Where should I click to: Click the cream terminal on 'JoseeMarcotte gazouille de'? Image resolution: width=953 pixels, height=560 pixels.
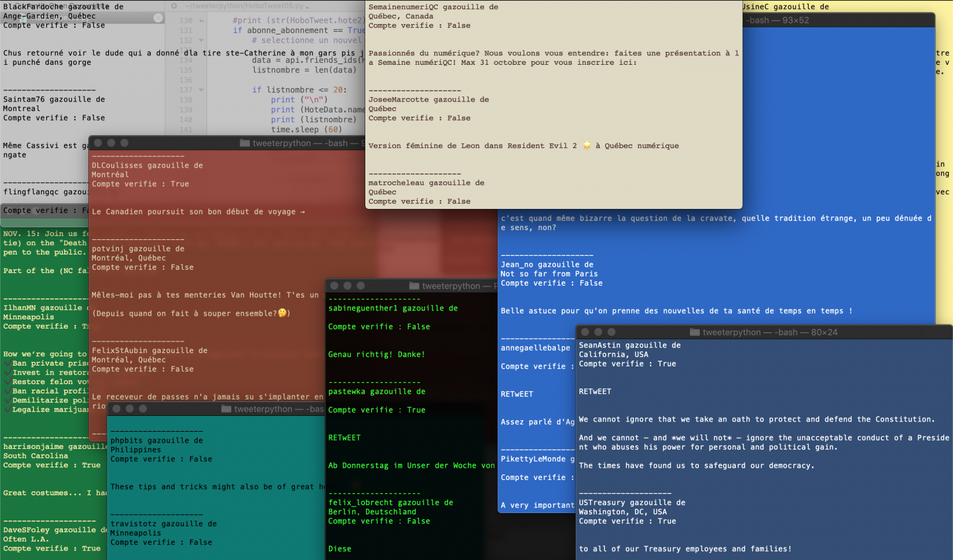point(429,100)
